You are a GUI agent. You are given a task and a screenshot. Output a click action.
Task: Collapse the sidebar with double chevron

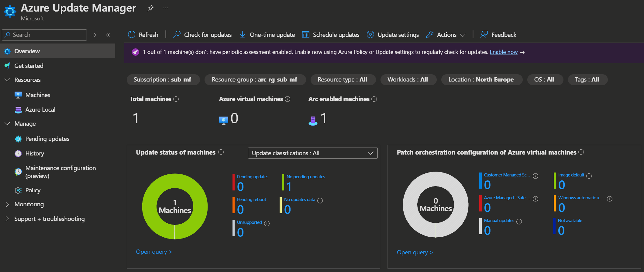click(108, 35)
